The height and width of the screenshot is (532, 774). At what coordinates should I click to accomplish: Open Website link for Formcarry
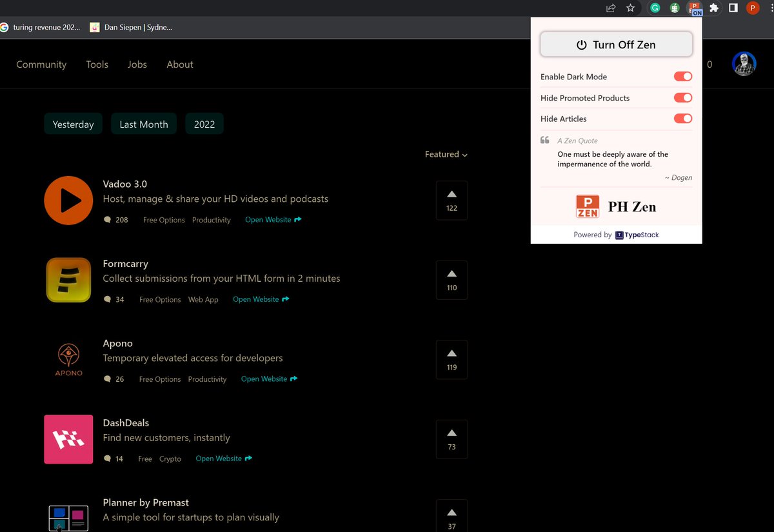[x=261, y=299]
